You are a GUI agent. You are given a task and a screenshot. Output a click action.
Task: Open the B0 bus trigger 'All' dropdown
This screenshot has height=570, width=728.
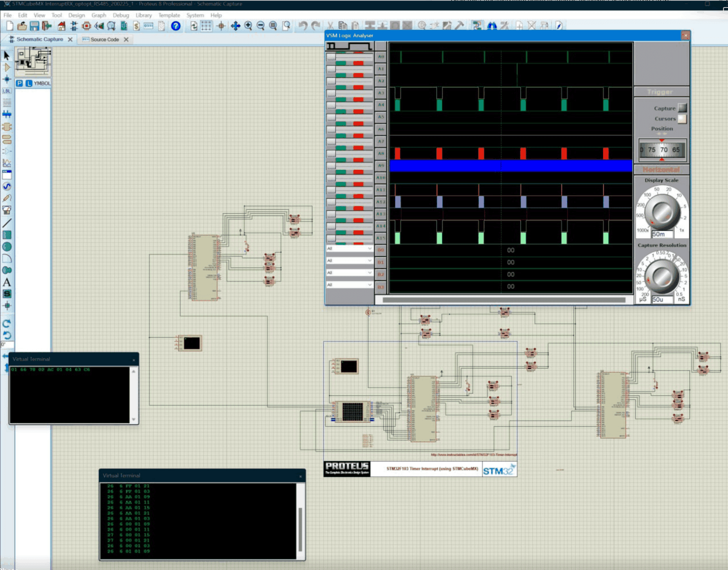[349, 248]
